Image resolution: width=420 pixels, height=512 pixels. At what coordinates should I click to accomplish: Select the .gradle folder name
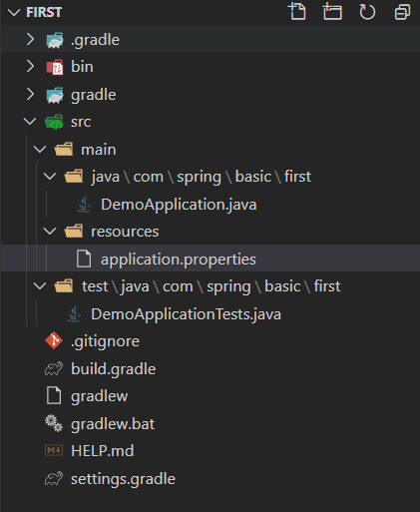pos(95,40)
